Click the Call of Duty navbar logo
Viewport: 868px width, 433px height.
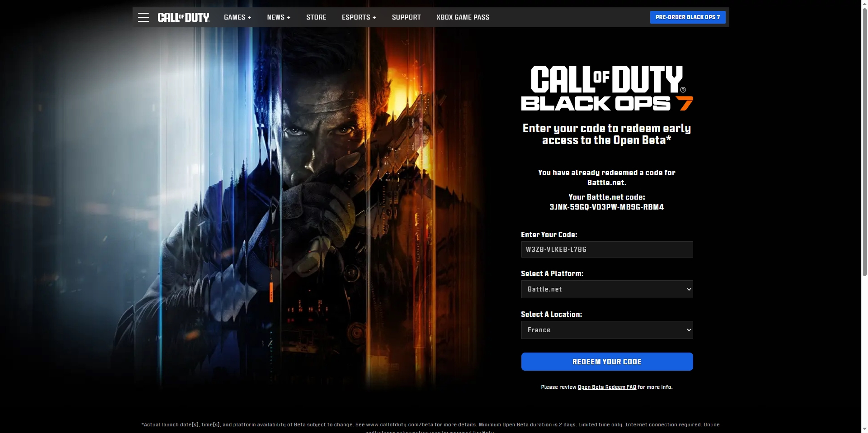(x=183, y=17)
